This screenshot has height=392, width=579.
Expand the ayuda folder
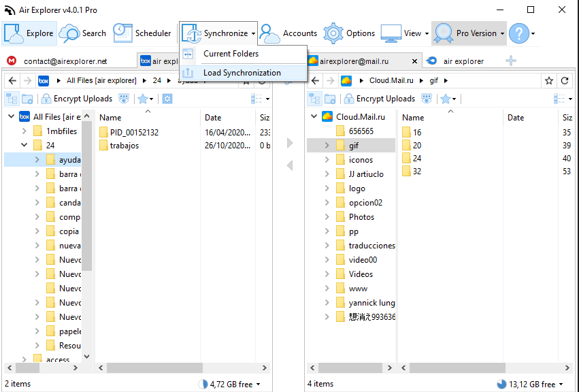[x=37, y=160]
